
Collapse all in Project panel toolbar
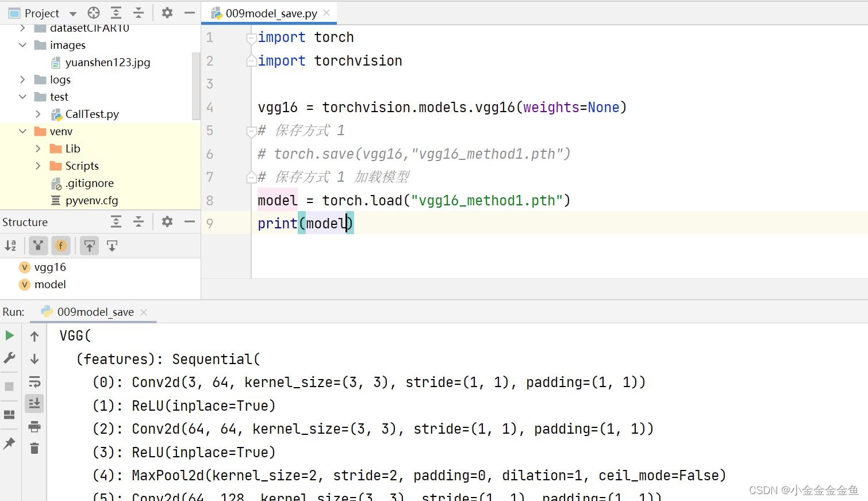[x=139, y=13]
